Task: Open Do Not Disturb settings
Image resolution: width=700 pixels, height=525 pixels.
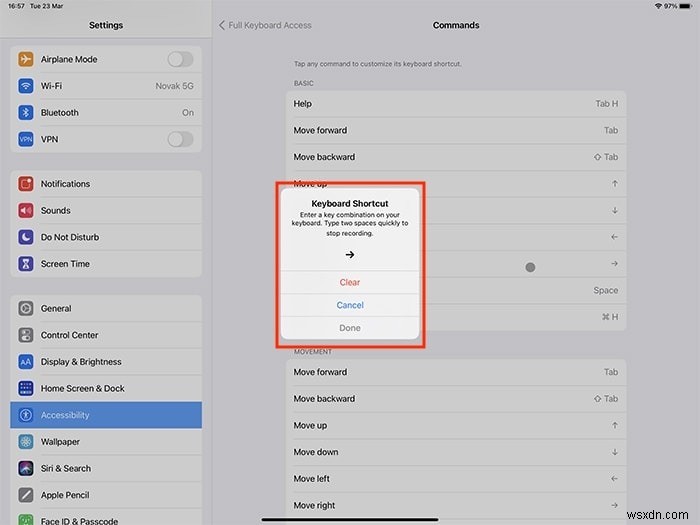Action: [x=106, y=237]
